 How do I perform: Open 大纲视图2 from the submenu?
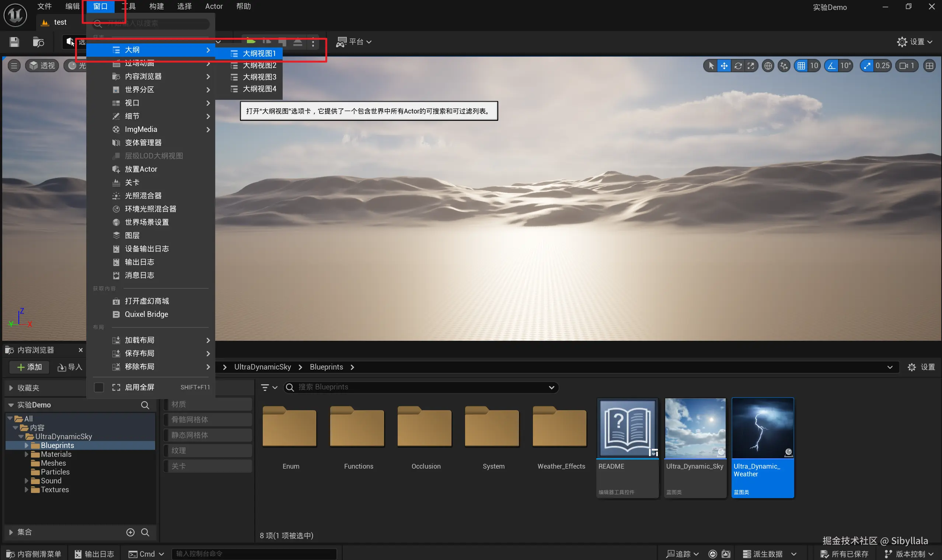coord(259,65)
